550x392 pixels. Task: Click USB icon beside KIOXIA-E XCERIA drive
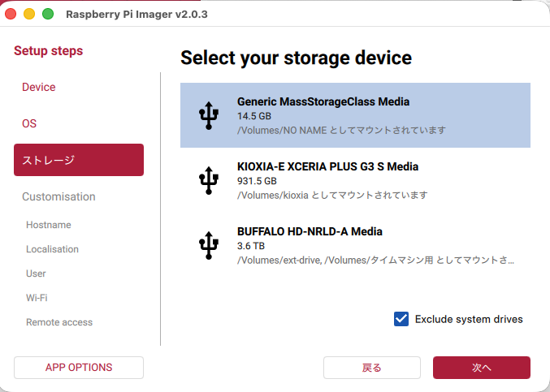pos(209,180)
